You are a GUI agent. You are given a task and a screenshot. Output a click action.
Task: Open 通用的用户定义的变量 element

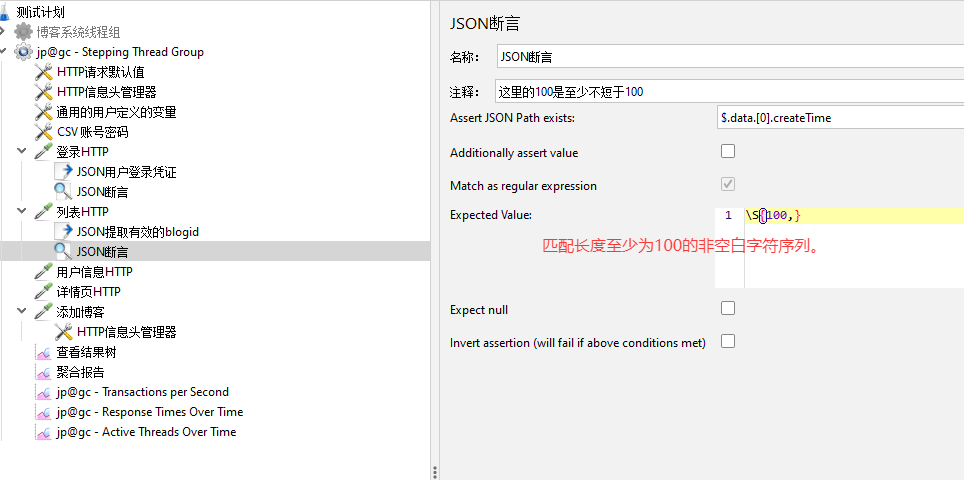click(117, 112)
